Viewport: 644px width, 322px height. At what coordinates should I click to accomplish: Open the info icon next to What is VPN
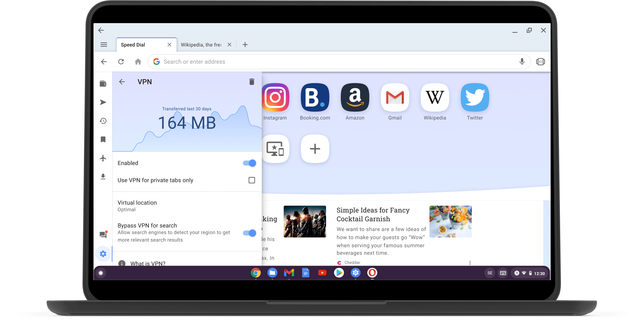pos(122,263)
